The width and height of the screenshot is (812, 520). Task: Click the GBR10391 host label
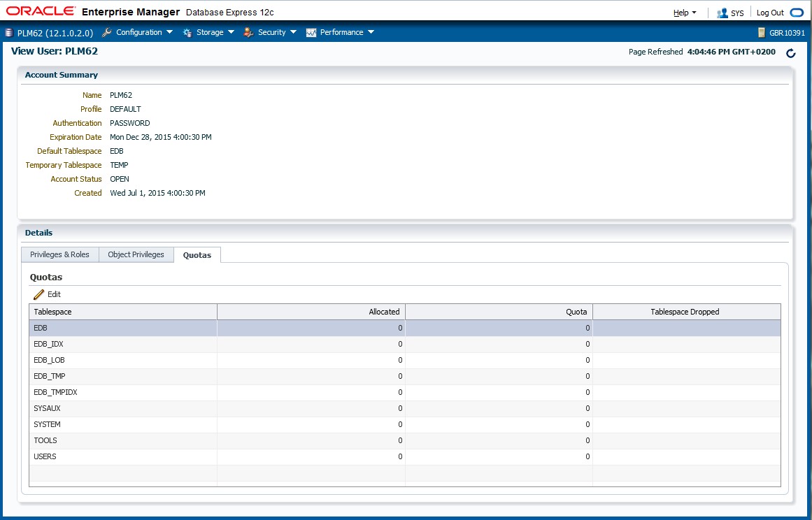tap(787, 33)
